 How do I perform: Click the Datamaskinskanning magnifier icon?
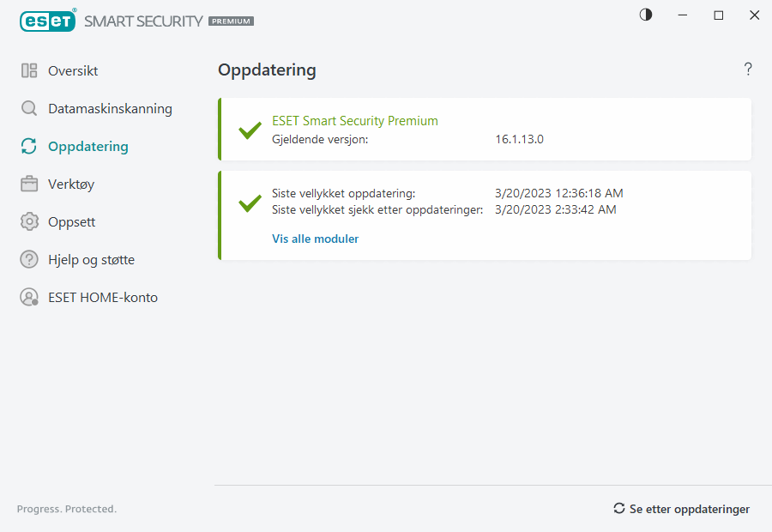[x=29, y=109]
